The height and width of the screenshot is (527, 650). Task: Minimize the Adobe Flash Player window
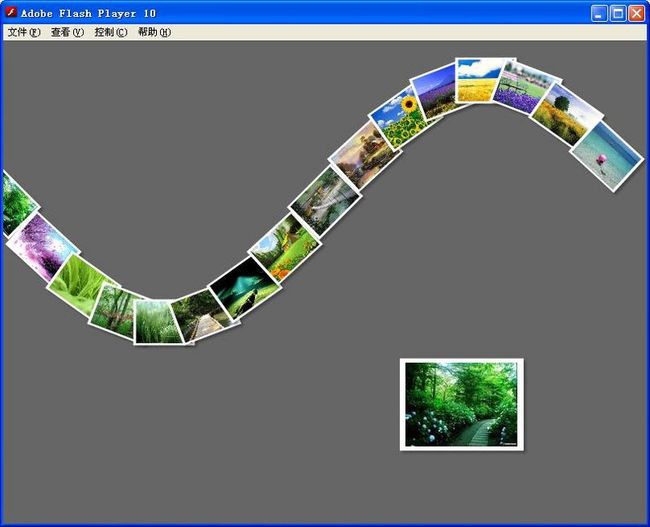(599, 13)
